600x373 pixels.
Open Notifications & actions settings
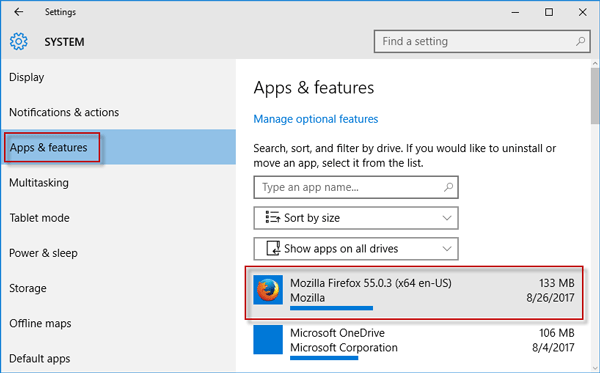118,112
